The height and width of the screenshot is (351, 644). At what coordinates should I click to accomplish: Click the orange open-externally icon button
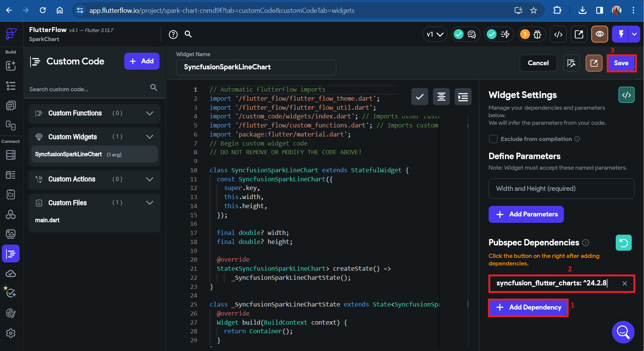coord(594,63)
